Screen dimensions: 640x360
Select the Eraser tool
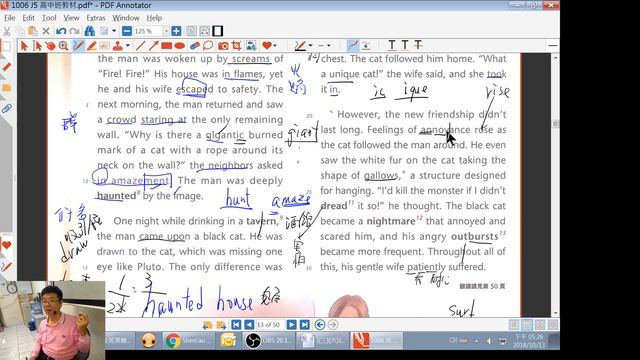195,46
